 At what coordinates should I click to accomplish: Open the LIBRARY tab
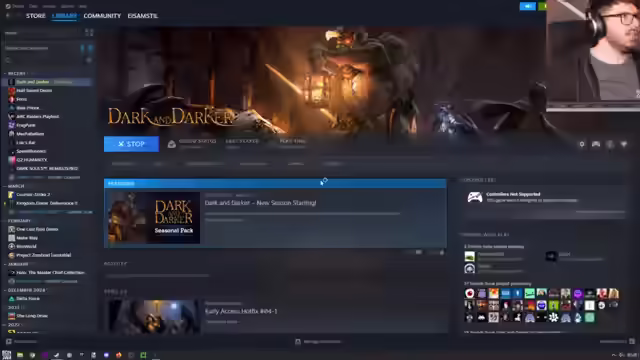(x=64, y=16)
